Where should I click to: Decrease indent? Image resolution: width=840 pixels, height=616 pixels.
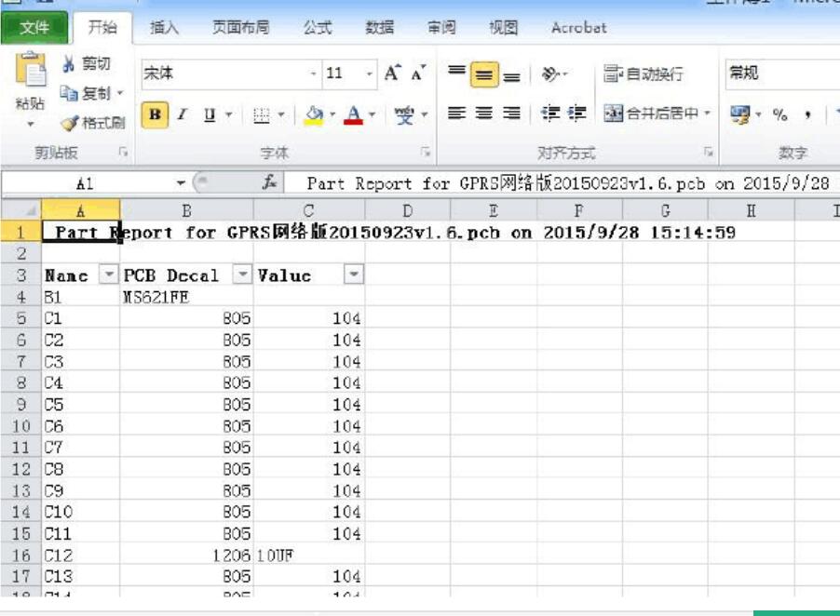coord(549,114)
